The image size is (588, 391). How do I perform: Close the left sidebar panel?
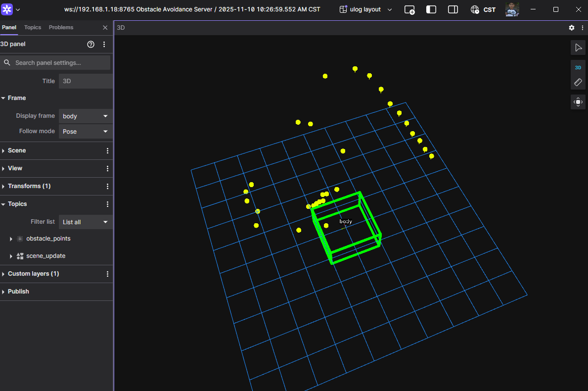click(105, 28)
